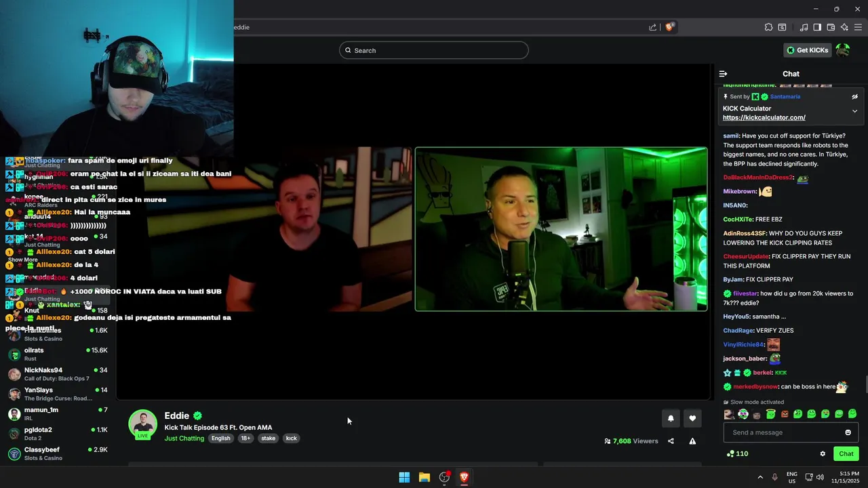The width and height of the screenshot is (868, 488).
Task: Share this page from the address bar
Action: point(652,27)
